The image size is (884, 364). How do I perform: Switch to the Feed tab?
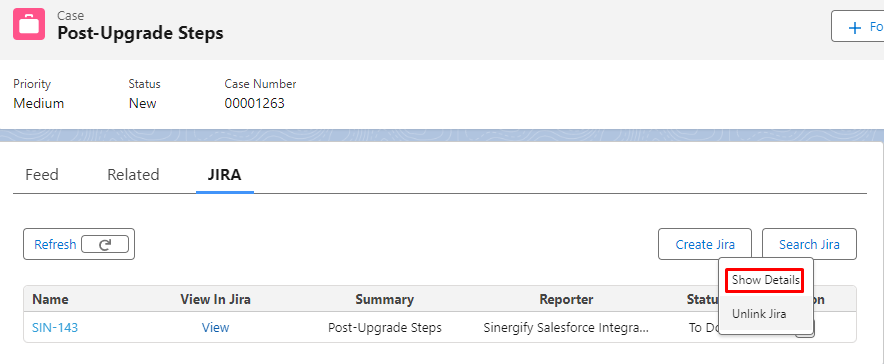point(42,175)
